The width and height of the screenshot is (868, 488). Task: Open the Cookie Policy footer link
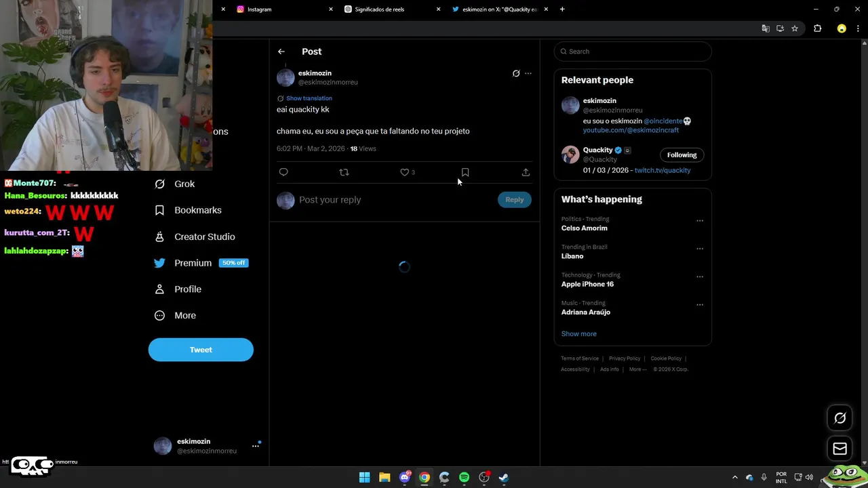666,359
